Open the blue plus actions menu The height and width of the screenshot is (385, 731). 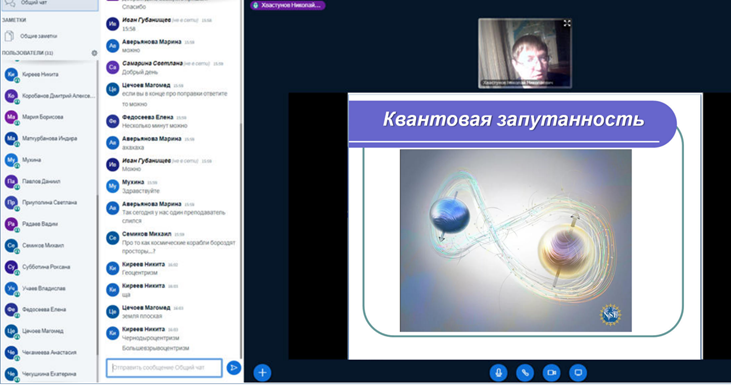(x=262, y=372)
